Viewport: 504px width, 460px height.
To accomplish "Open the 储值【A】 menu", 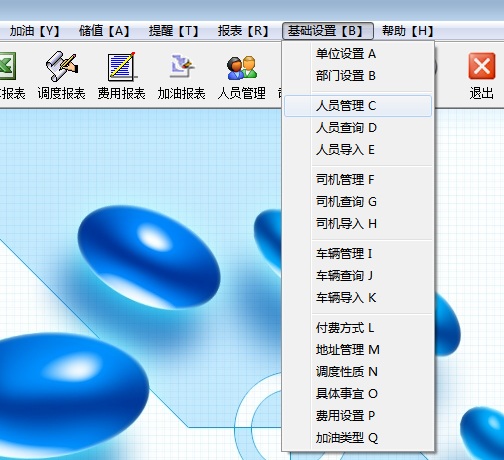I will point(104,31).
